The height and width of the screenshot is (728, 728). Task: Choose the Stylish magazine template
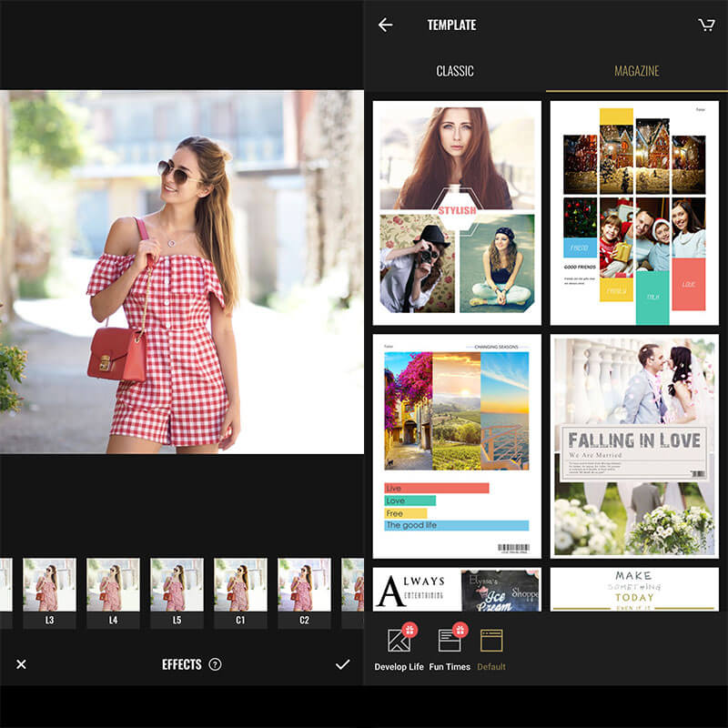point(457,212)
